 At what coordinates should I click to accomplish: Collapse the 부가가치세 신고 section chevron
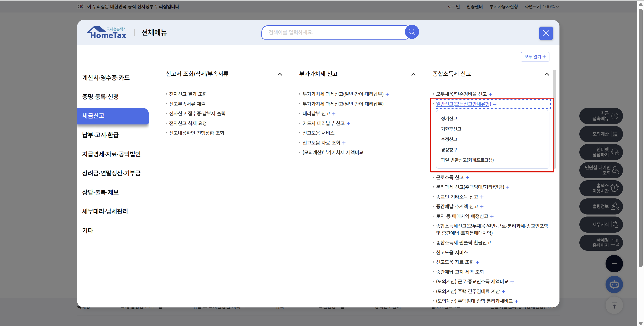click(x=413, y=74)
